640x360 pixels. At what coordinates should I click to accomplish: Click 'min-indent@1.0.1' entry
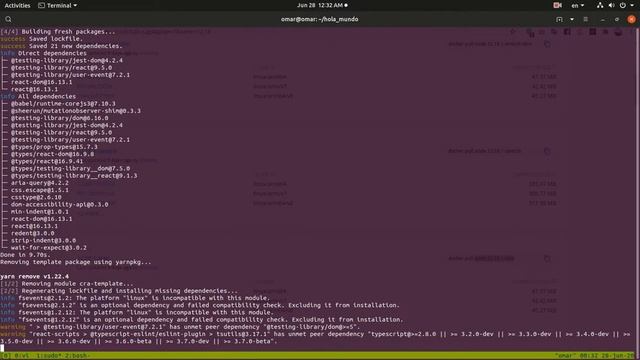click(40, 211)
